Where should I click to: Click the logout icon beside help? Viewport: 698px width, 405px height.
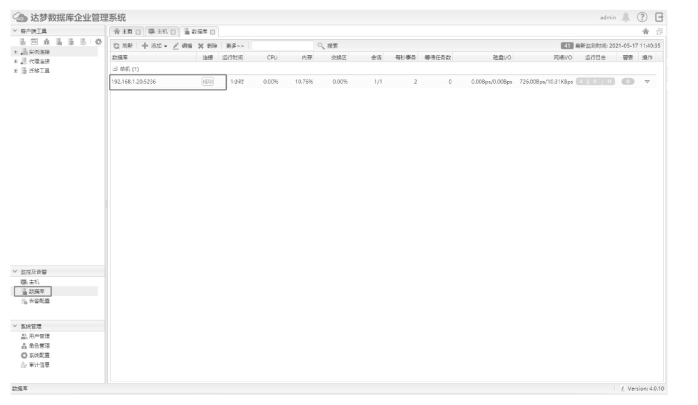(x=659, y=17)
